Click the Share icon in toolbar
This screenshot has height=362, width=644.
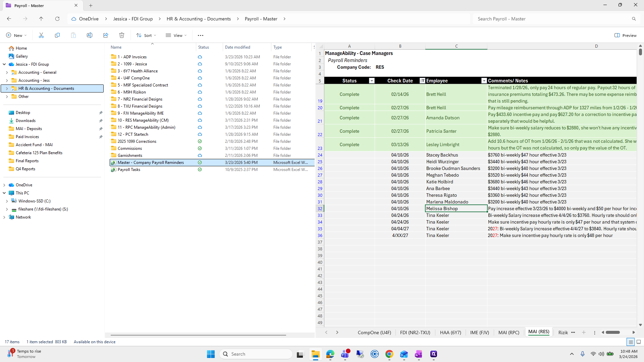[106, 35]
